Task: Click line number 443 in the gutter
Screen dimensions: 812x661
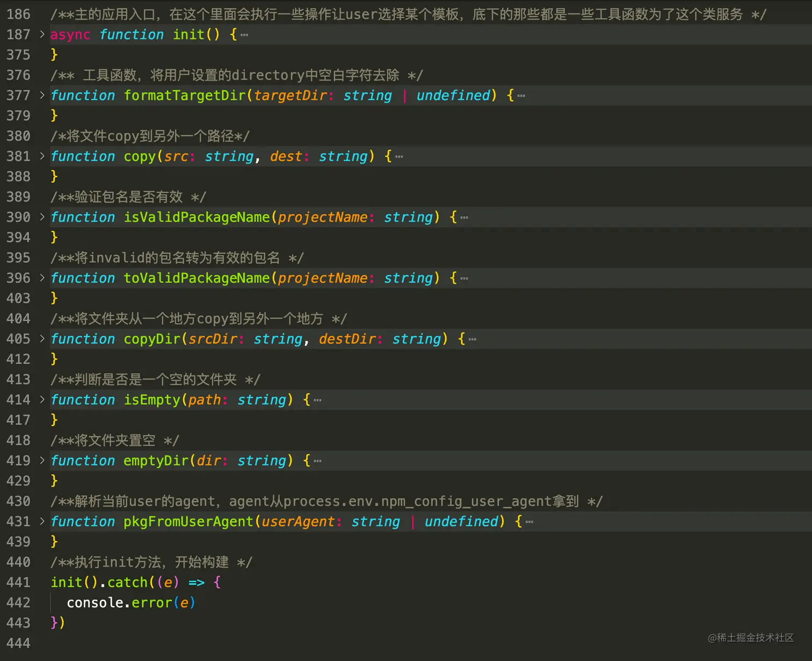Action: click(18, 623)
